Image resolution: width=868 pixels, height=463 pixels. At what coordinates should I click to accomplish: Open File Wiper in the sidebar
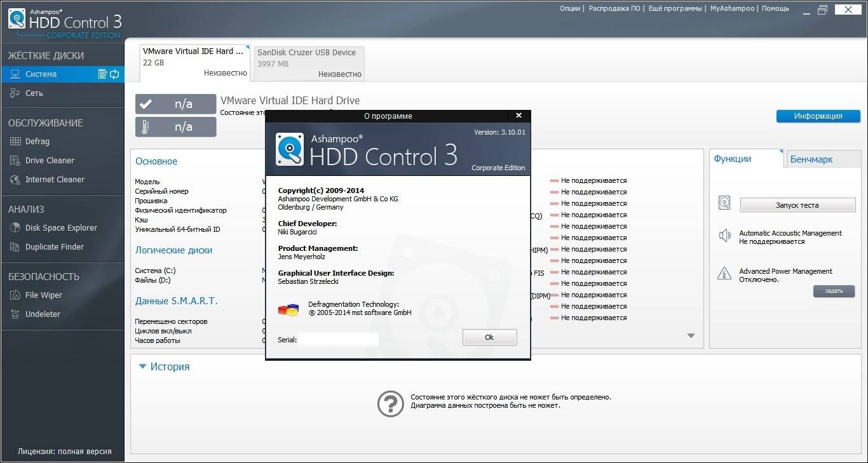[44, 295]
